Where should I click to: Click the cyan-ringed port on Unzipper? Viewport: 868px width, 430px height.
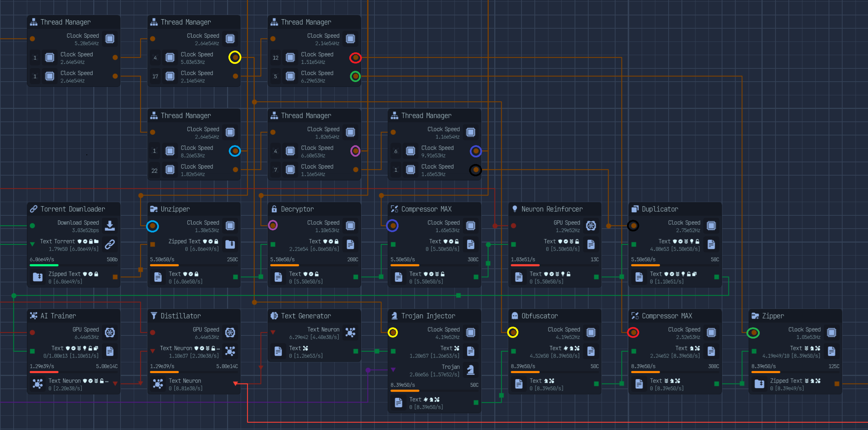[x=152, y=226]
